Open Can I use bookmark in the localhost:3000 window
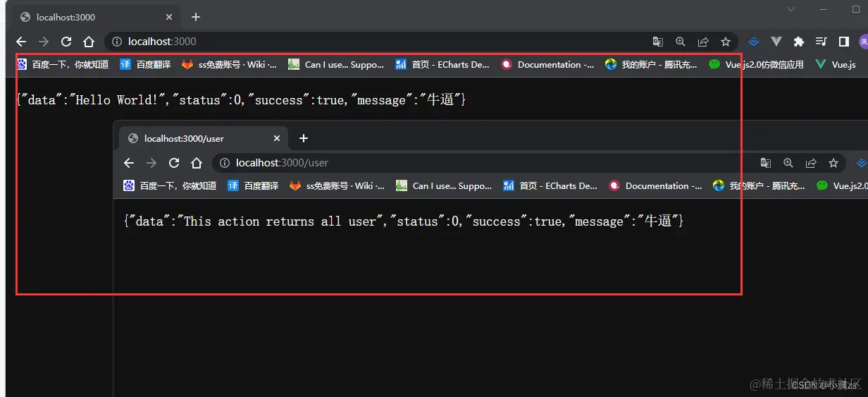 337,64
